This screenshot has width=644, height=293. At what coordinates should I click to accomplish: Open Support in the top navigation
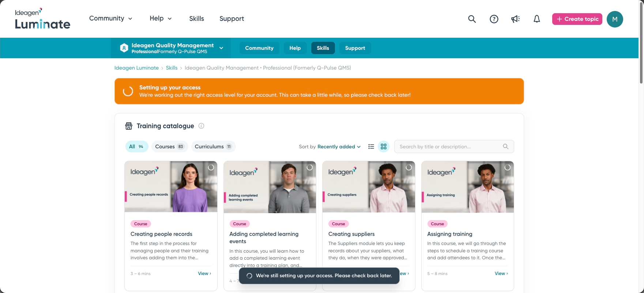click(232, 19)
